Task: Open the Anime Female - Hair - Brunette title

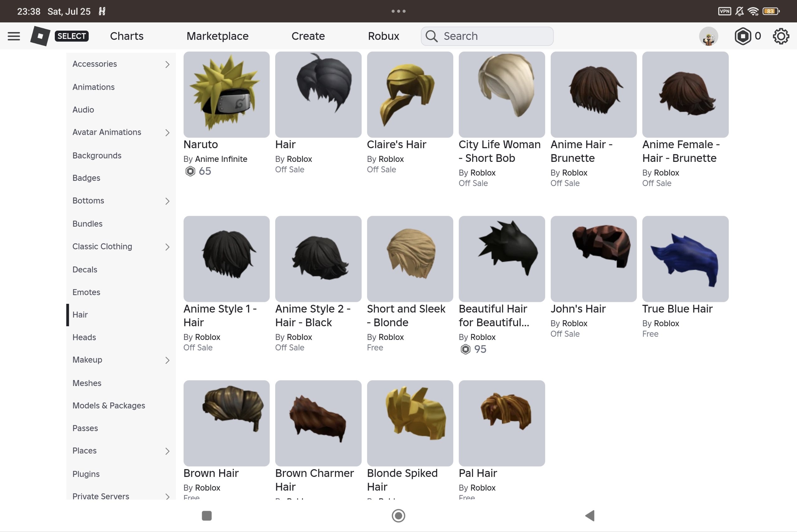Action: [681, 151]
